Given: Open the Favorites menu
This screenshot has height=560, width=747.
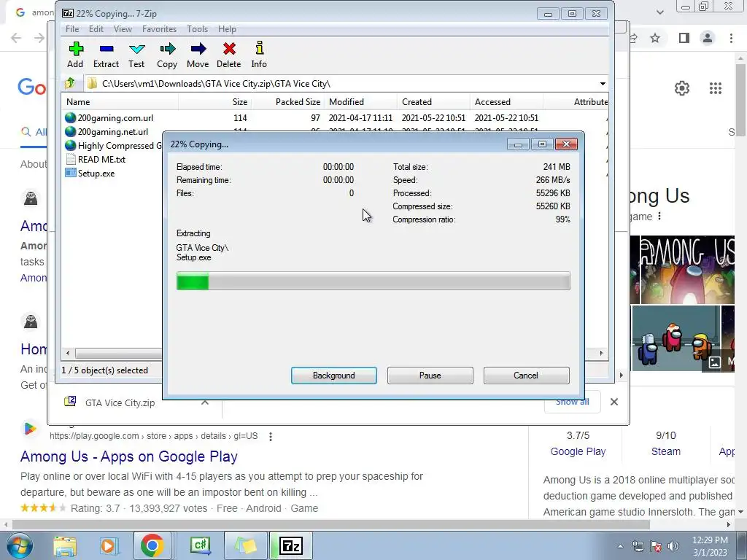Looking at the screenshot, I should coord(159,29).
